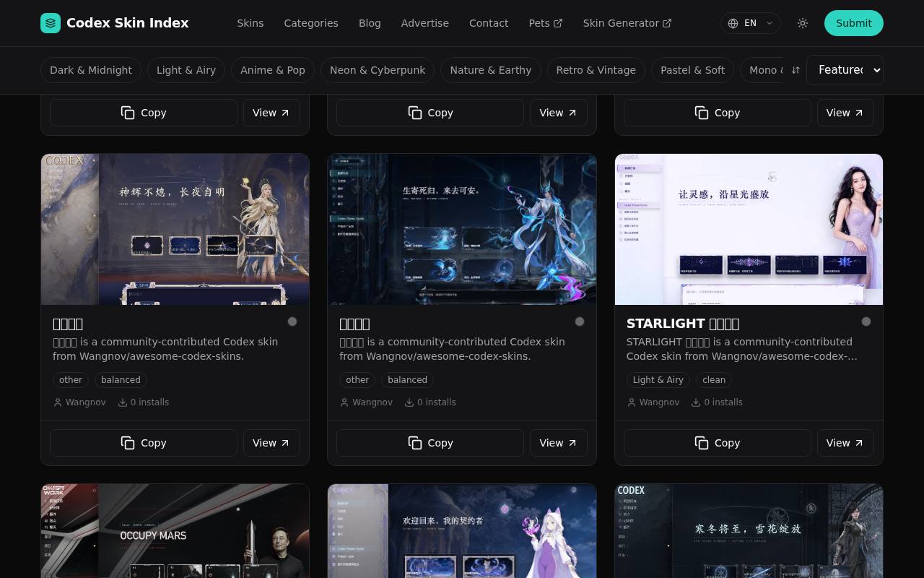
Task: Click the gray dot on 神辉不熄 card
Action: pos(292,322)
